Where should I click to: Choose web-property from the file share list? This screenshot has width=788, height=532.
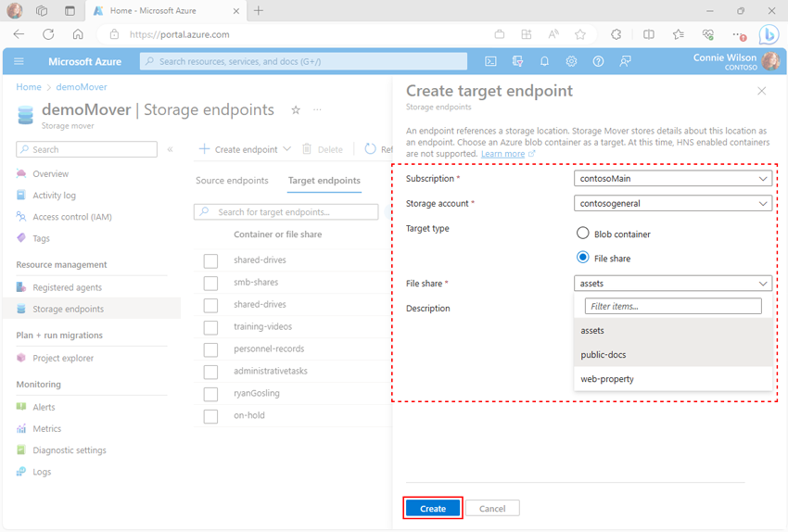pyautogui.click(x=672, y=379)
